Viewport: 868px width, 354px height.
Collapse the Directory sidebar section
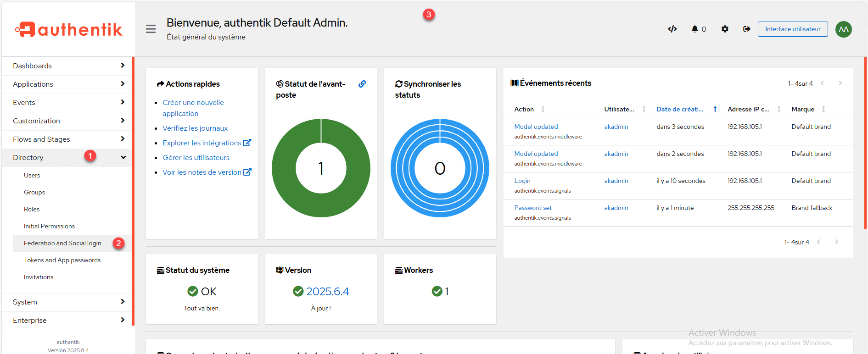coord(68,157)
